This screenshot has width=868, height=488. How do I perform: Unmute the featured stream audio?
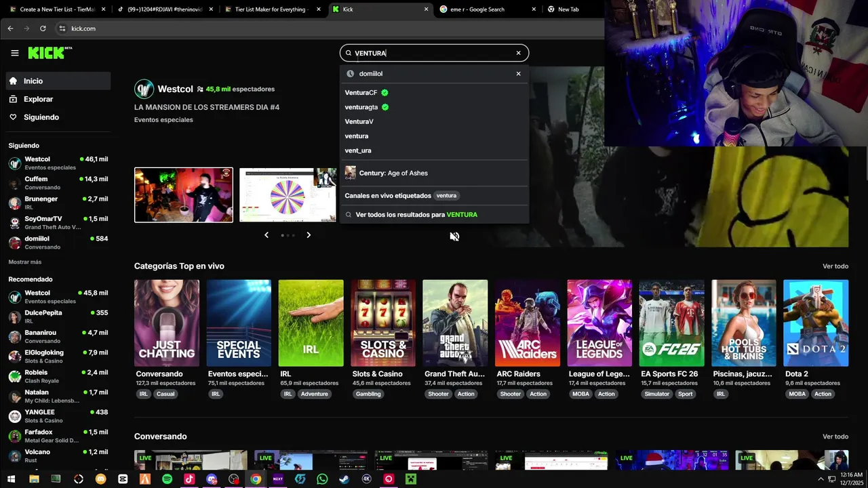pos(454,236)
